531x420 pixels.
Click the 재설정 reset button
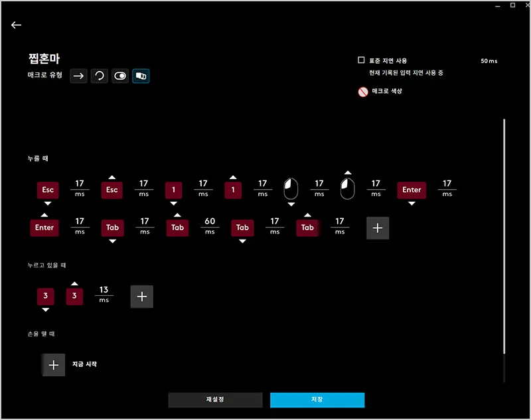pyautogui.click(x=215, y=400)
